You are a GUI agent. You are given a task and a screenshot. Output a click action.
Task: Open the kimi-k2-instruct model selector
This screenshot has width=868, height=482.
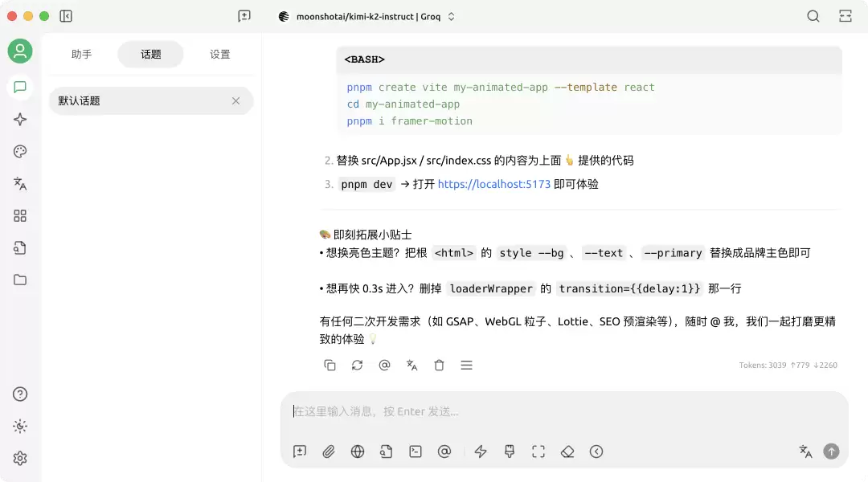coord(366,17)
